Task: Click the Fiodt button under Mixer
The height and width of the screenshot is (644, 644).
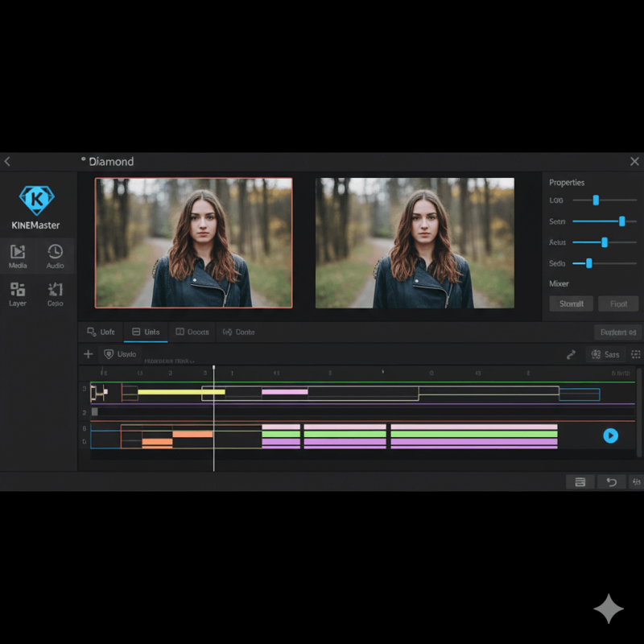Action: click(618, 303)
